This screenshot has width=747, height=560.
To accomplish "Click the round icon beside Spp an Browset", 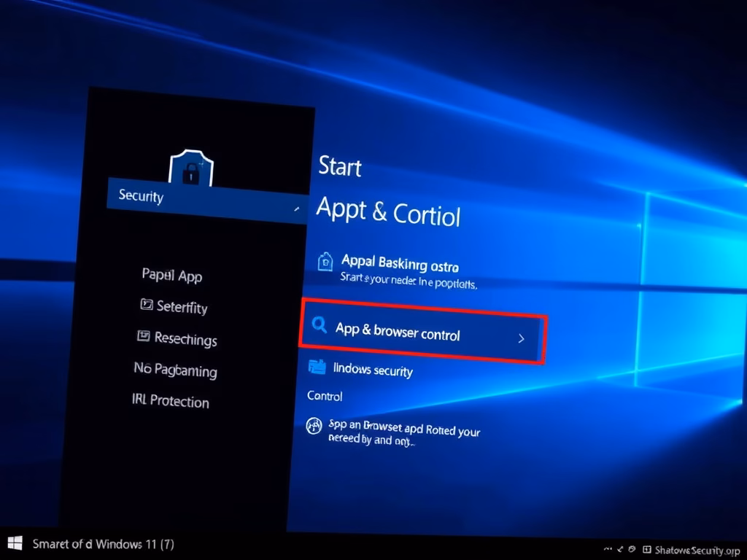I will pos(314,426).
